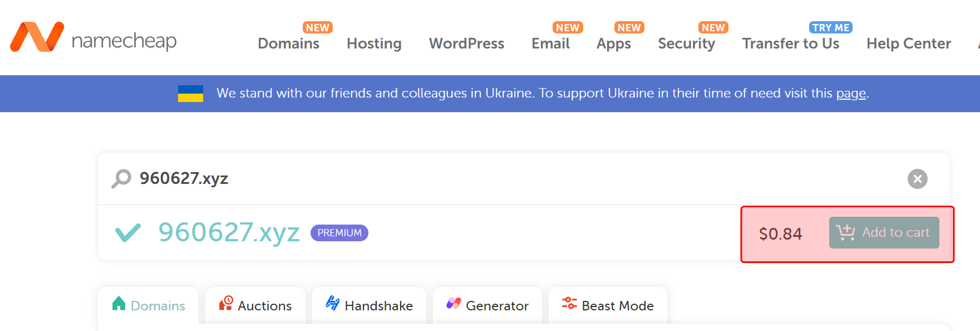Switch to the Handshake tab
Screen dimensions: 980x331
click(x=369, y=305)
